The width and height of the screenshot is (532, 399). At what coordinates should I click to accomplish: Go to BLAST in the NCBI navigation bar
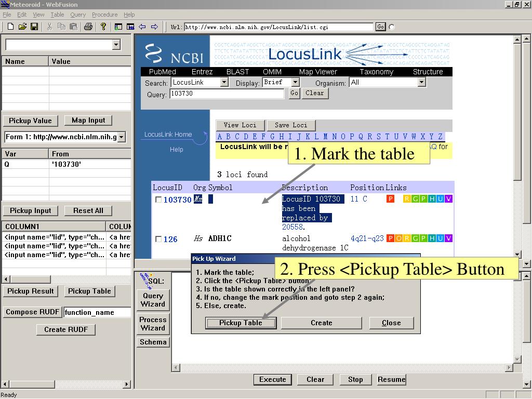click(237, 72)
